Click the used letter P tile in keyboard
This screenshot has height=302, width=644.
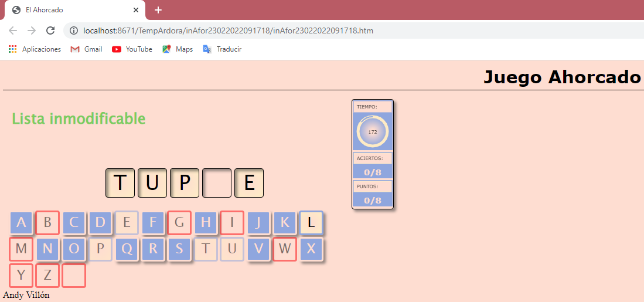tap(100, 249)
